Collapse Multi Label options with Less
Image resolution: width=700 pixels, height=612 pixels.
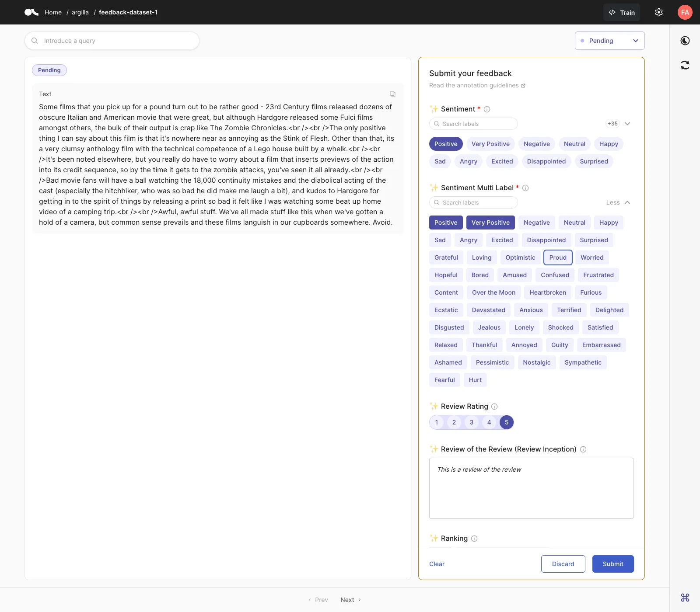[x=618, y=202]
